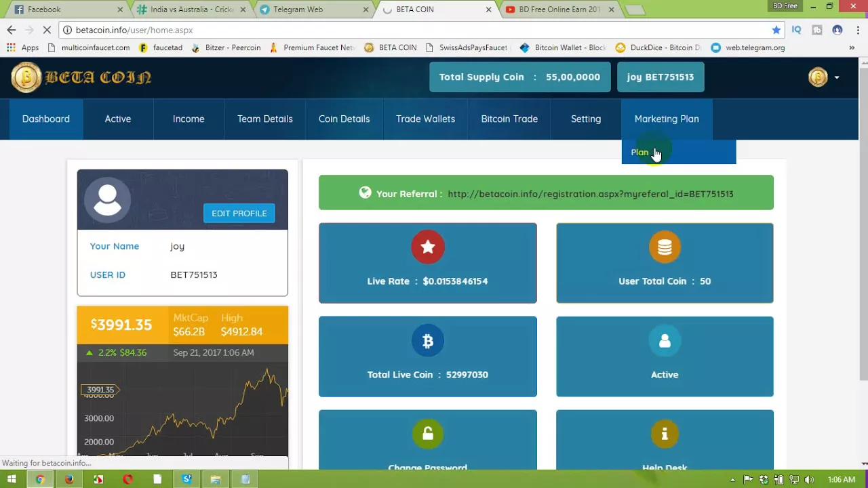The width and height of the screenshot is (868, 488).
Task: Open Marketing Plan menu
Action: 667,119
